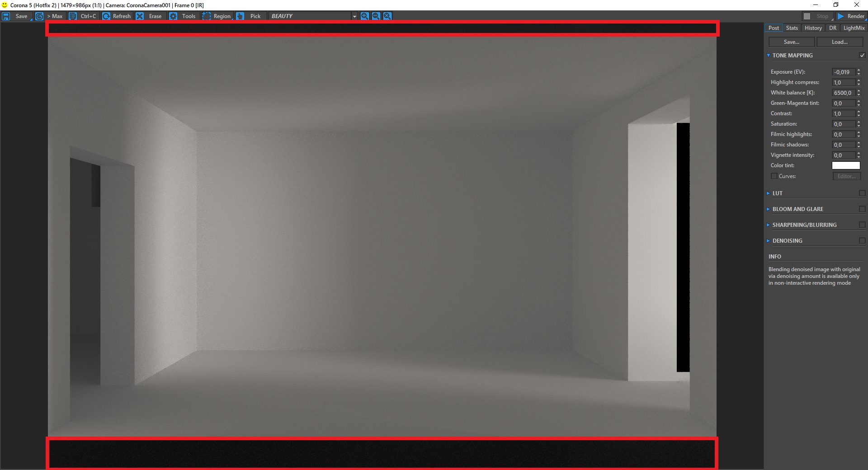The height and width of the screenshot is (470, 868).
Task: Open the Tools gear icon
Action: pyautogui.click(x=173, y=16)
